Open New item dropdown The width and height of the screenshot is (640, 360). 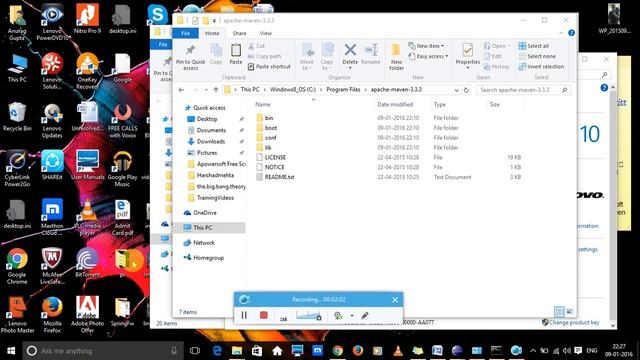426,46
